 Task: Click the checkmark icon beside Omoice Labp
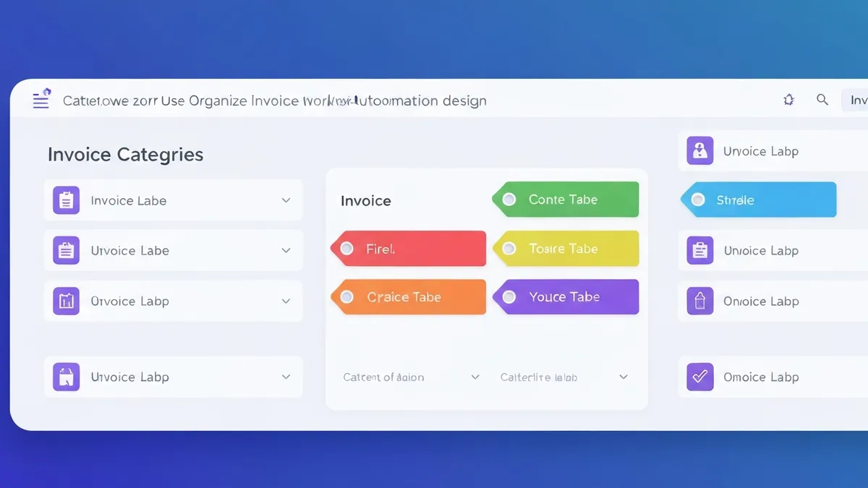click(x=699, y=377)
